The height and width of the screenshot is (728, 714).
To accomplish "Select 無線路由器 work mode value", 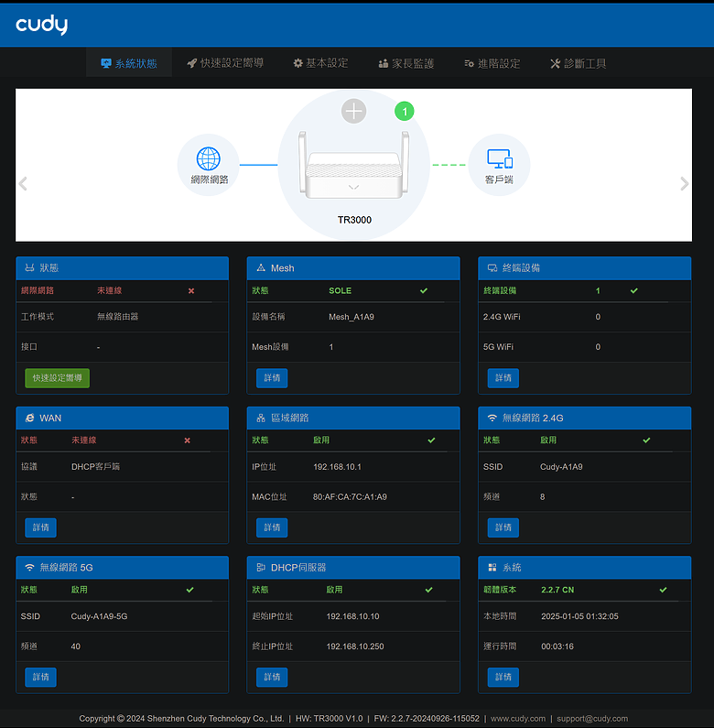I will click(x=117, y=317).
